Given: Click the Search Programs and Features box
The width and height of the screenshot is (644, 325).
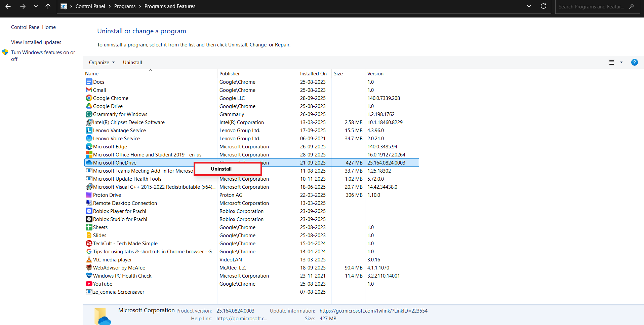Looking at the screenshot, I should 591,6.
